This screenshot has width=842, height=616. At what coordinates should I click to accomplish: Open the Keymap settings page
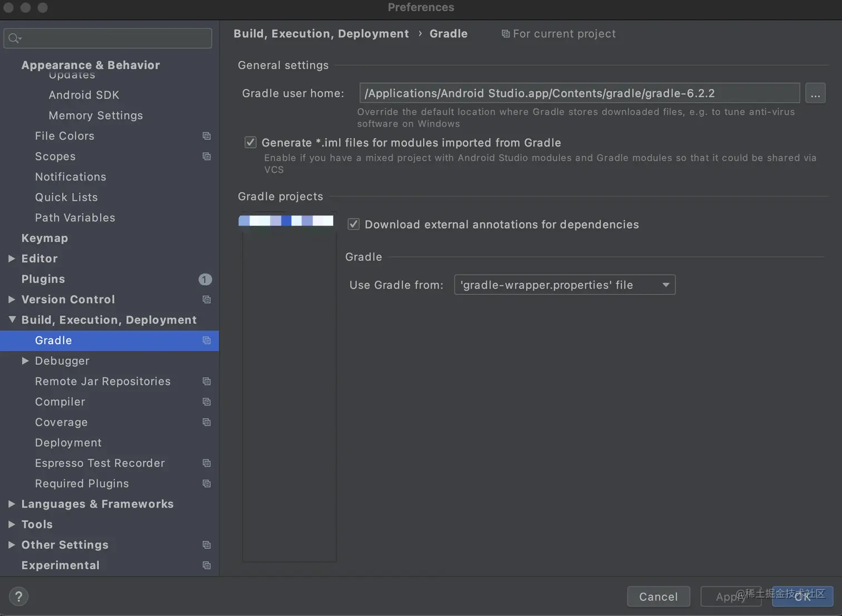pyautogui.click(x=45, y=238)
